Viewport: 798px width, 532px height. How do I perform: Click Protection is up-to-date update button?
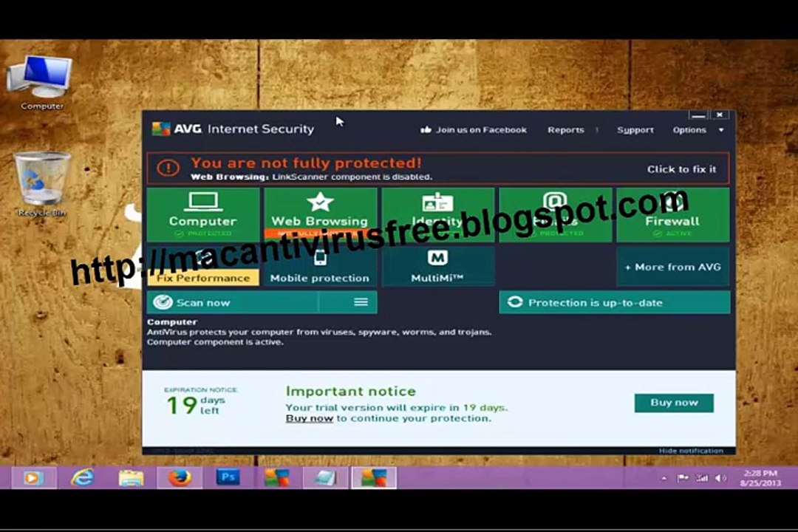pyautogui.click(x=614, y=302)
